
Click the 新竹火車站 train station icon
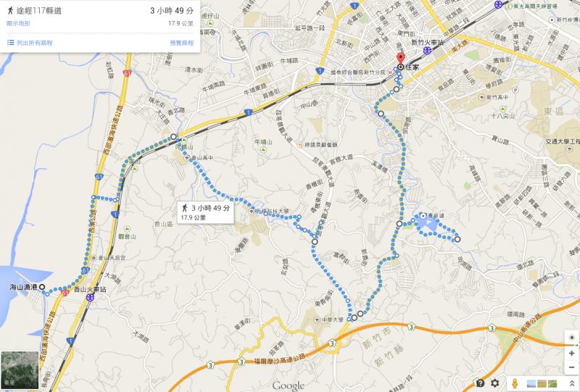click(428, 50)
